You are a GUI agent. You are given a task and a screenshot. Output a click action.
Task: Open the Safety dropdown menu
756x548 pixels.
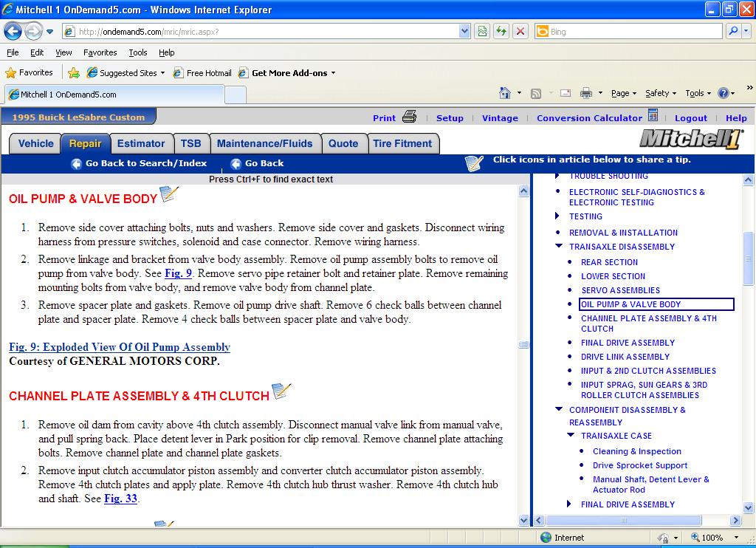coord(661,93)
